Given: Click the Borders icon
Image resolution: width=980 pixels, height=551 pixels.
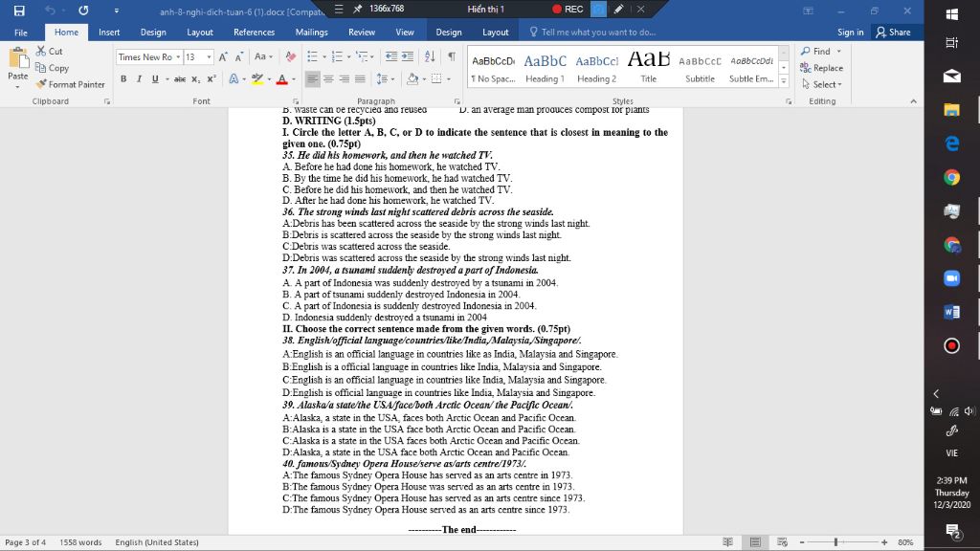Looking at the screenshot, I should point(436,79).
